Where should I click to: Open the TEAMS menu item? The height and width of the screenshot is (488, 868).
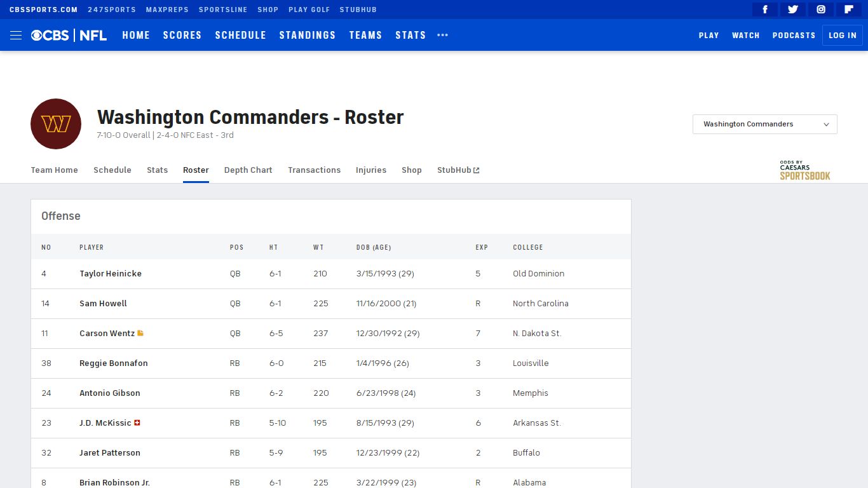365,36
